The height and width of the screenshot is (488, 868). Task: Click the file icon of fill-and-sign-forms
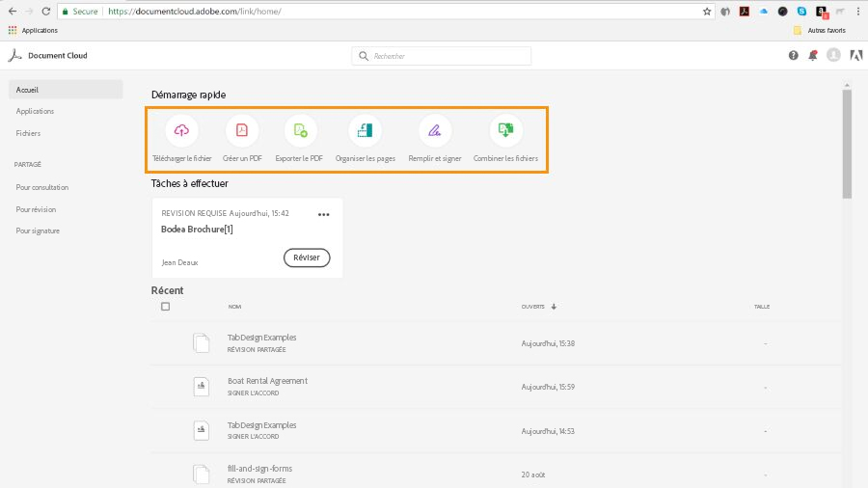click(202, 474)
